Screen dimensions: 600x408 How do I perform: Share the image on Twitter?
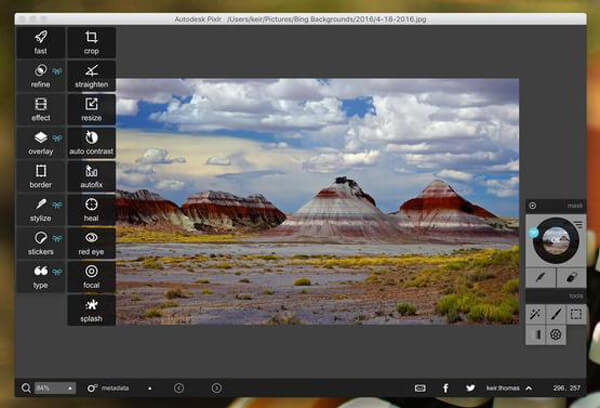470,387
